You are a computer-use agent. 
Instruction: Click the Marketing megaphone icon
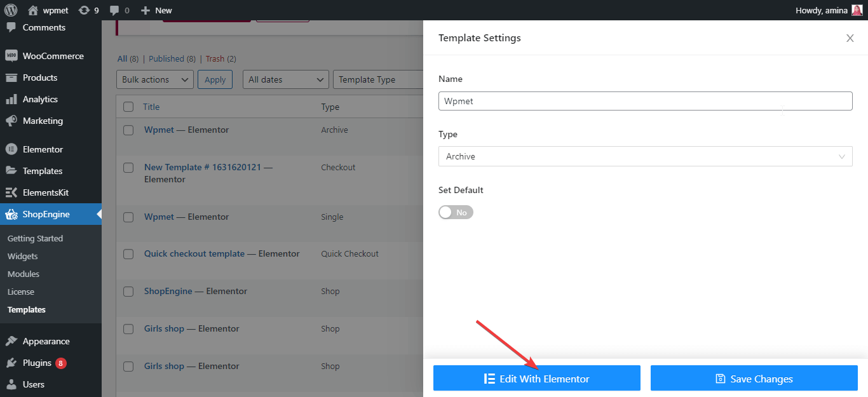[11, 121]
